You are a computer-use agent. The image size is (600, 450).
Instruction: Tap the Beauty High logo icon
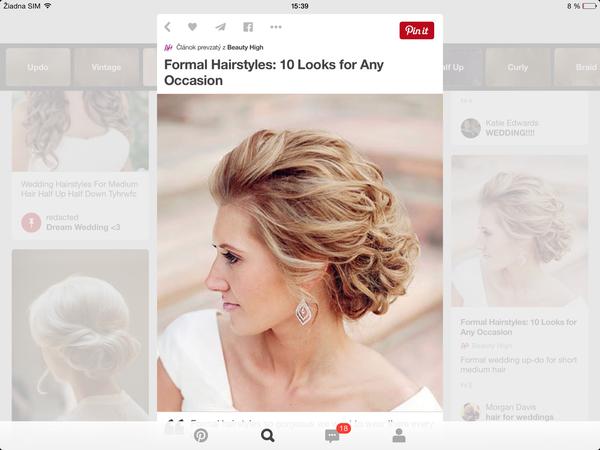(x=168, y=47)
